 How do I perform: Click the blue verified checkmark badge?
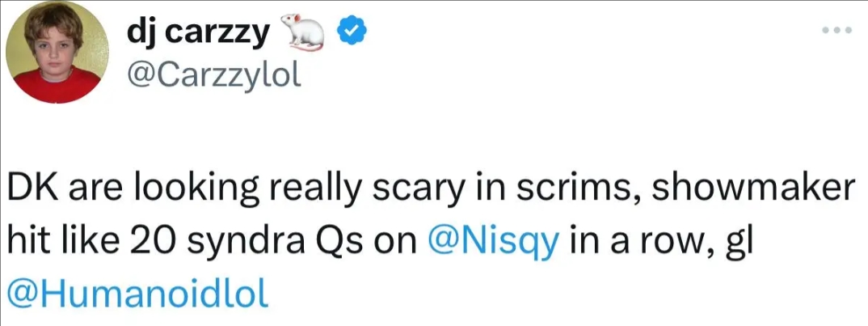point(349,34)
